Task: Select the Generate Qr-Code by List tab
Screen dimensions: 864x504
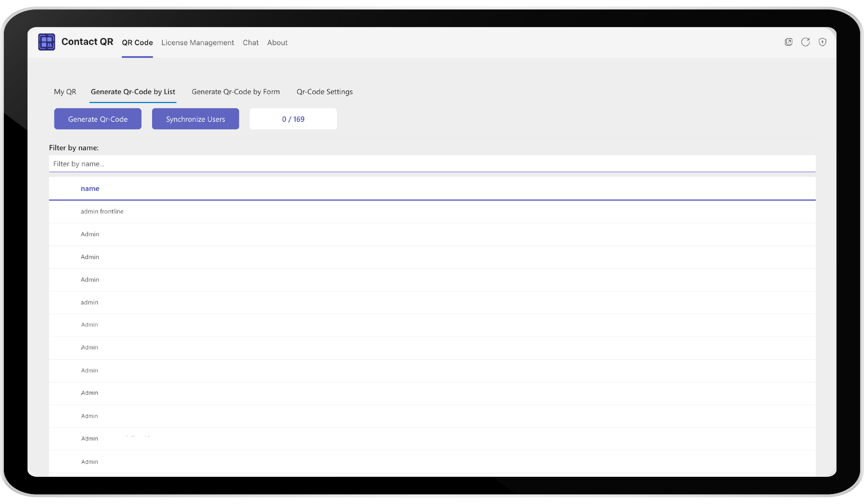Action: 133,92
